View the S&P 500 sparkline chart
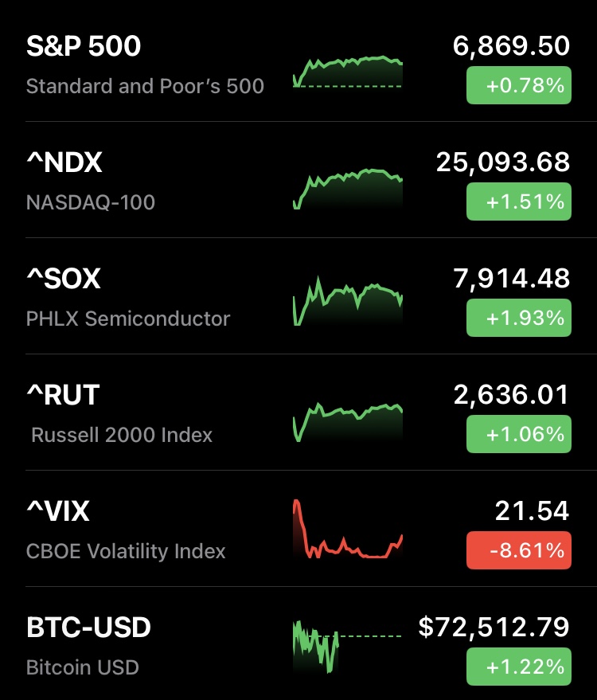The image size is (597, 700). [348, 72]
